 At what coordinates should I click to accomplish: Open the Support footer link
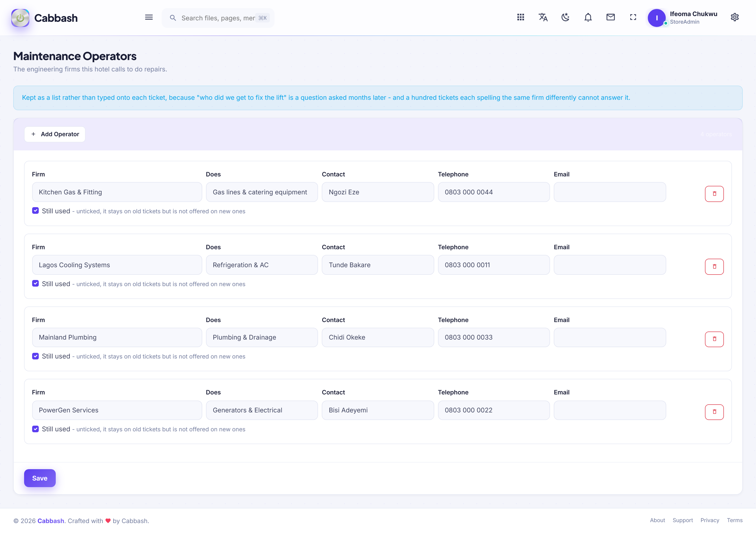click(683, 520)
